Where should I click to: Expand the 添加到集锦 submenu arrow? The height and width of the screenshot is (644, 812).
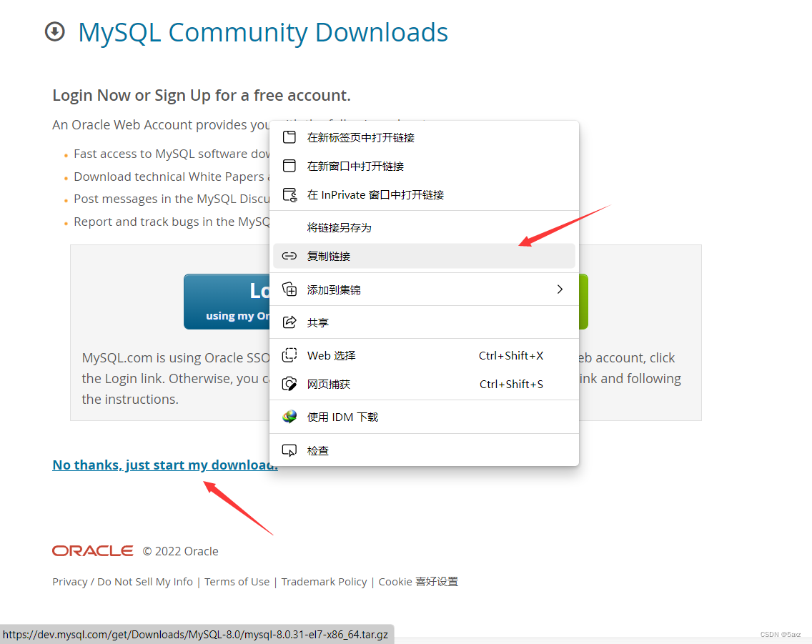pyautogui.click(x=560, y=289)
